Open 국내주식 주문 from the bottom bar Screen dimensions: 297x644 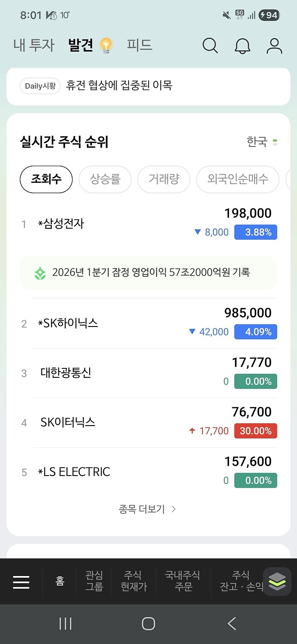tap(183, 581)
